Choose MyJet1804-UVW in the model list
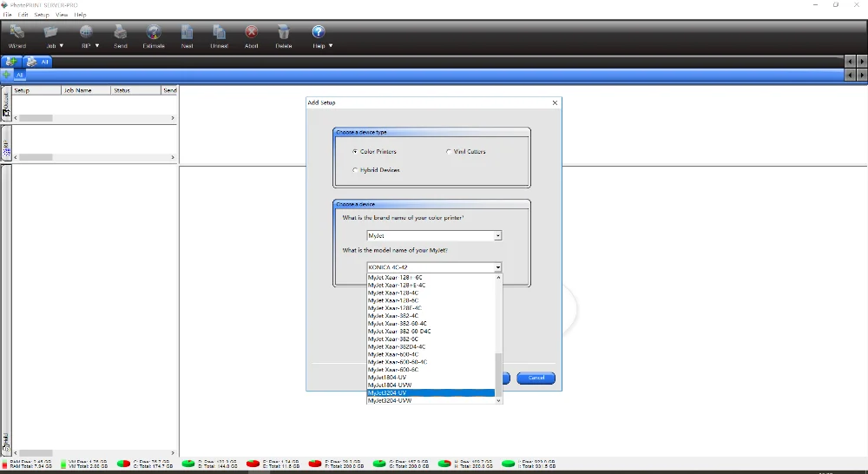Image resolution: width=868 pixels, height=474 pixels. (x=431, y=385)
